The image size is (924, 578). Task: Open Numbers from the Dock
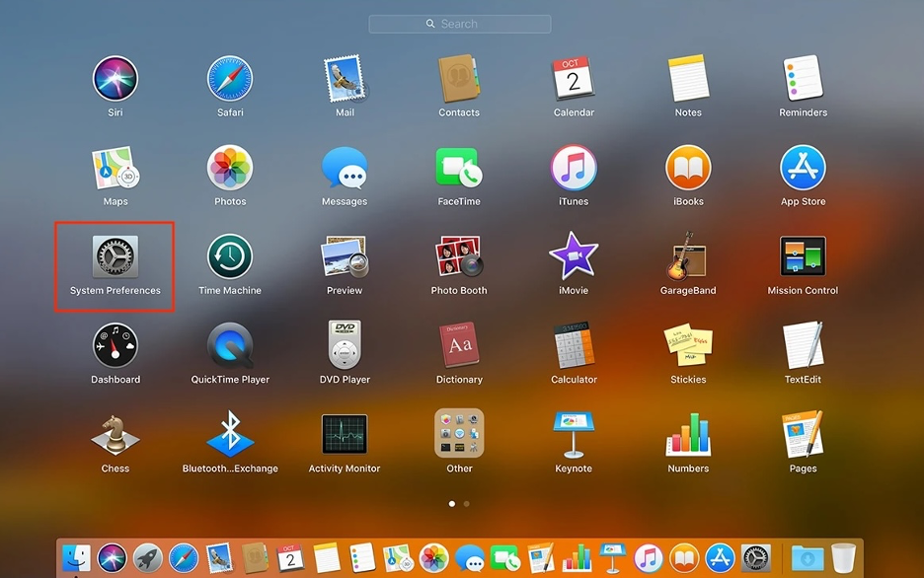tap(577, 558)
